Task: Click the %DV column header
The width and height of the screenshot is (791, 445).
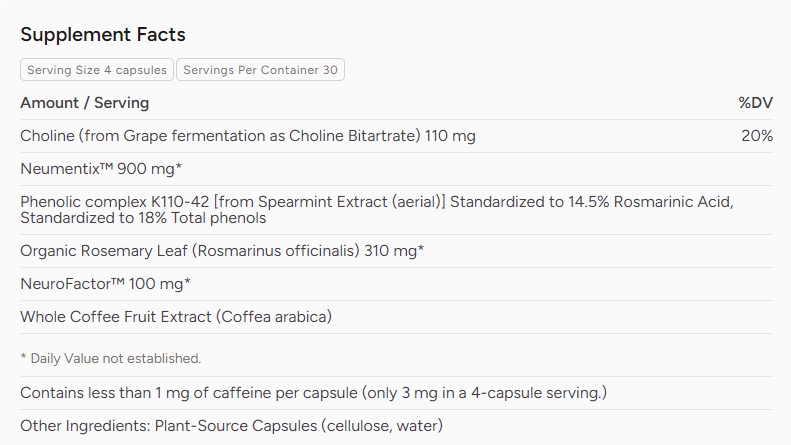Action: point(756,103)
